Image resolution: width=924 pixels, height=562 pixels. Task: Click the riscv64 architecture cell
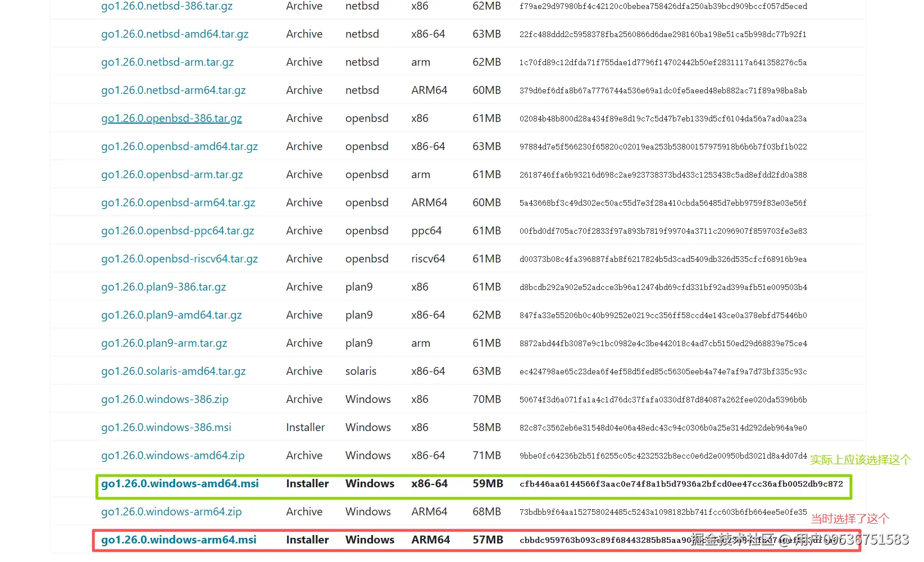[428, 259]
